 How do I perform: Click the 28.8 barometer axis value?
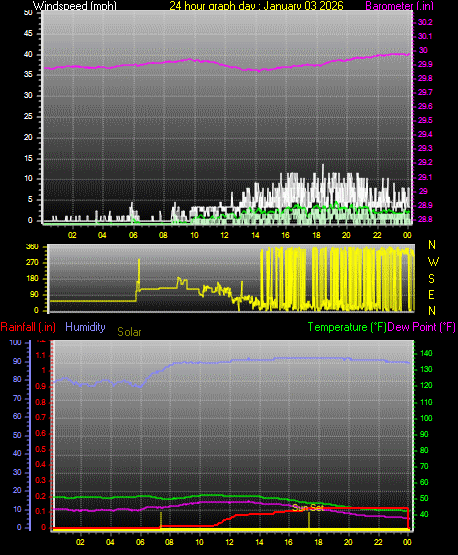click(x=425, y=219)
